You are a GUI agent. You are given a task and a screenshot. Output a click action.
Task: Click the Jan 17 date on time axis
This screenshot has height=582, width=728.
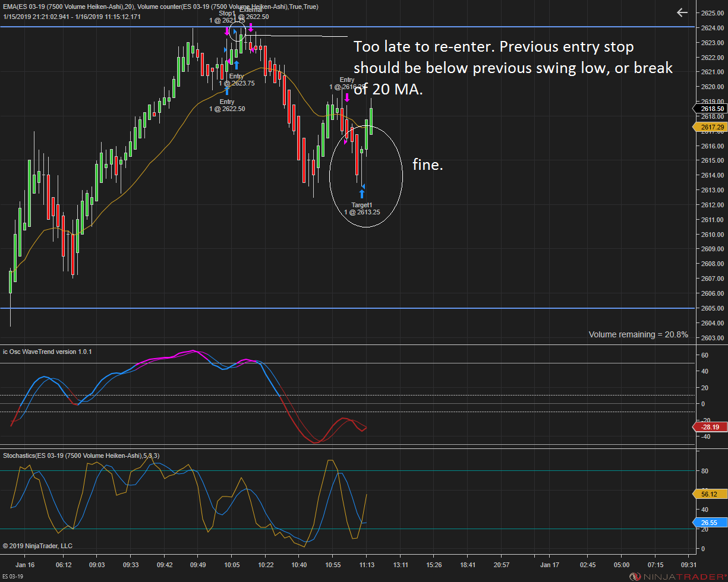point(549,565)
